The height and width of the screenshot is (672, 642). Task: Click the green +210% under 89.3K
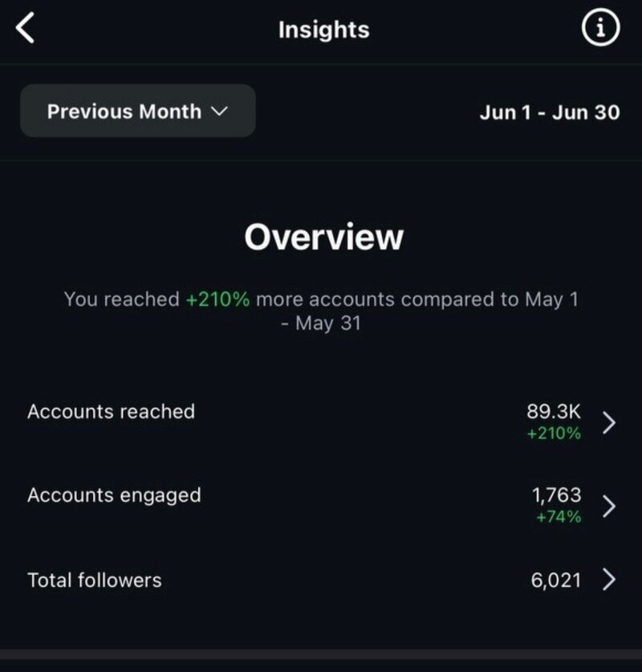tap(554, 434)
